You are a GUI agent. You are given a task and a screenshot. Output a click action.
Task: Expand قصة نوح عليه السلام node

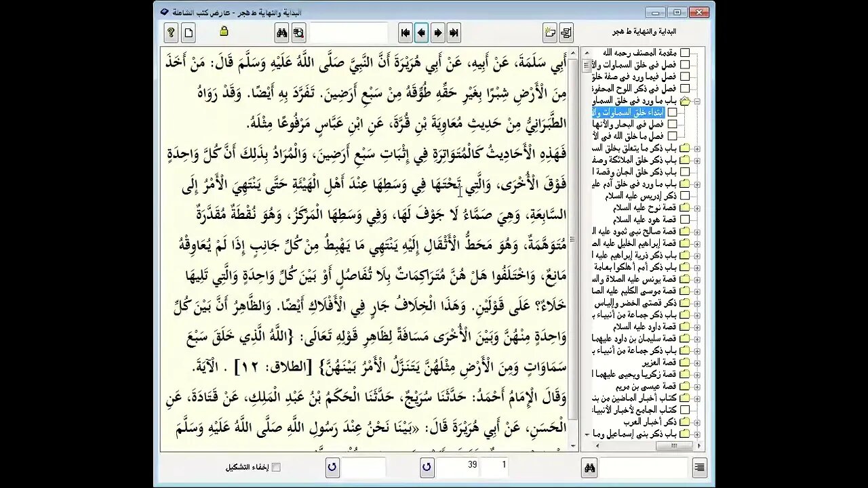point(697,207)
